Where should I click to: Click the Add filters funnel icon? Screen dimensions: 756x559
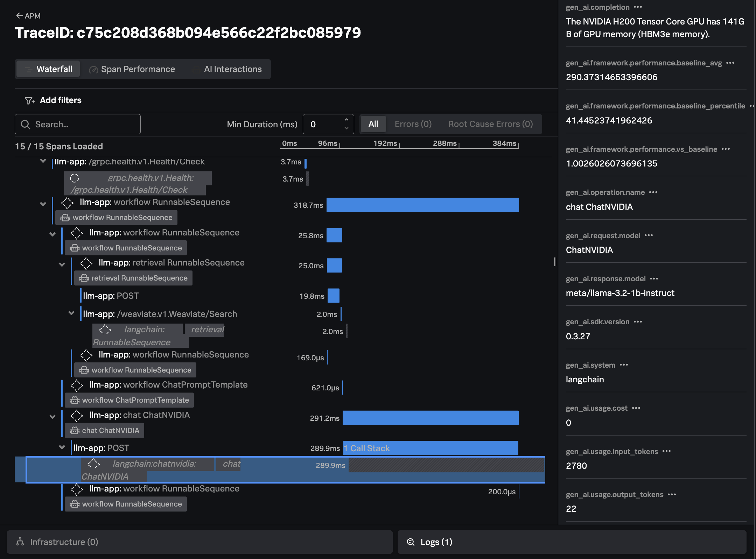click(x=29, y=101)
